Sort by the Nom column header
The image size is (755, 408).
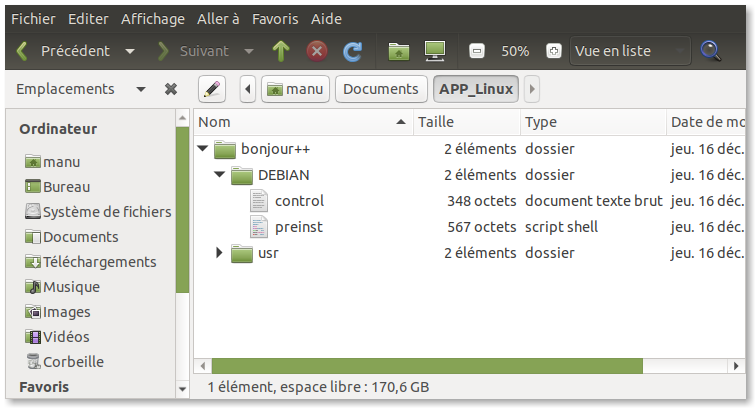click(303, 122)
